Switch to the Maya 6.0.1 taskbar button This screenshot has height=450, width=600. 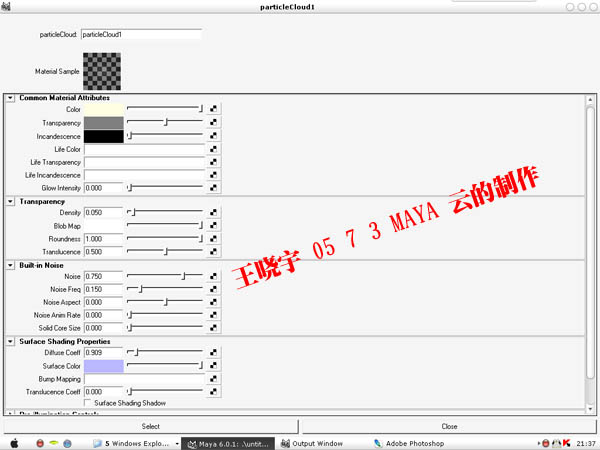click(x=228, y=444)
